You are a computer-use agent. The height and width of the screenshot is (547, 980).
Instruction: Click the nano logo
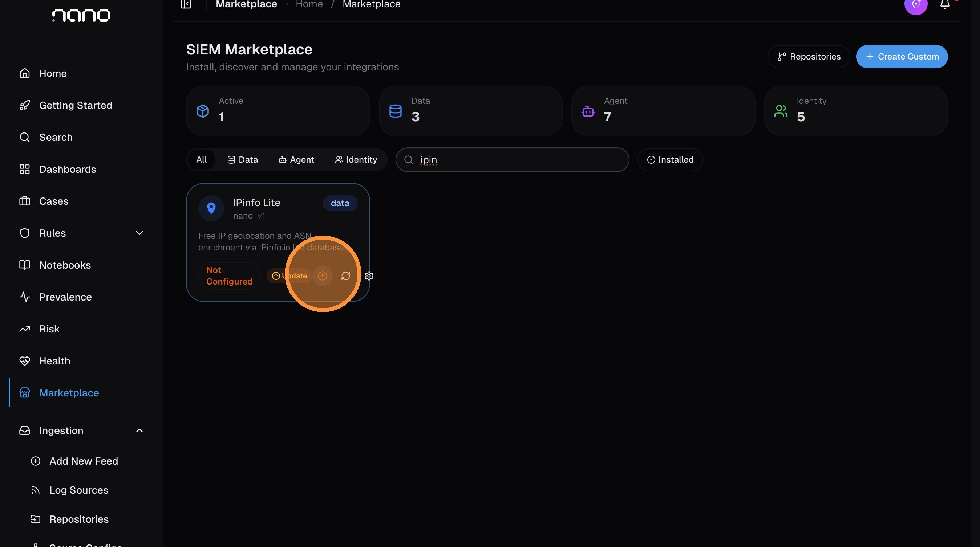[81, 15]
